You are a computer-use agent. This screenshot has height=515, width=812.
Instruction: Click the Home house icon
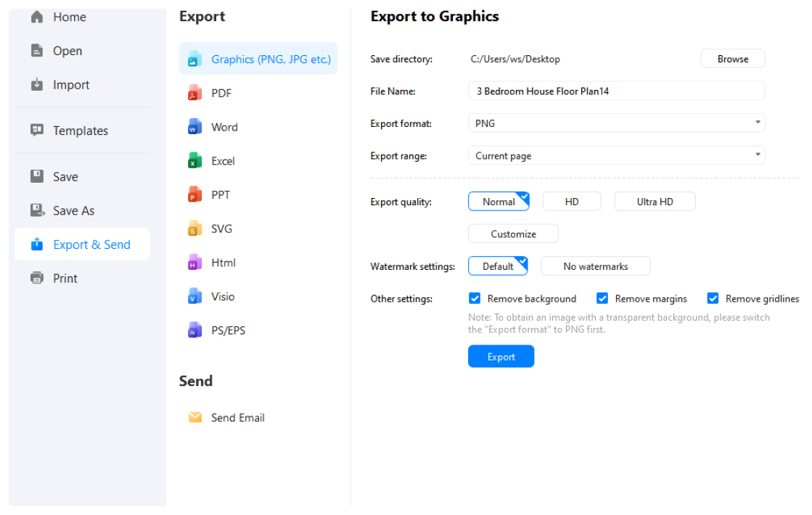pos(37,17)
